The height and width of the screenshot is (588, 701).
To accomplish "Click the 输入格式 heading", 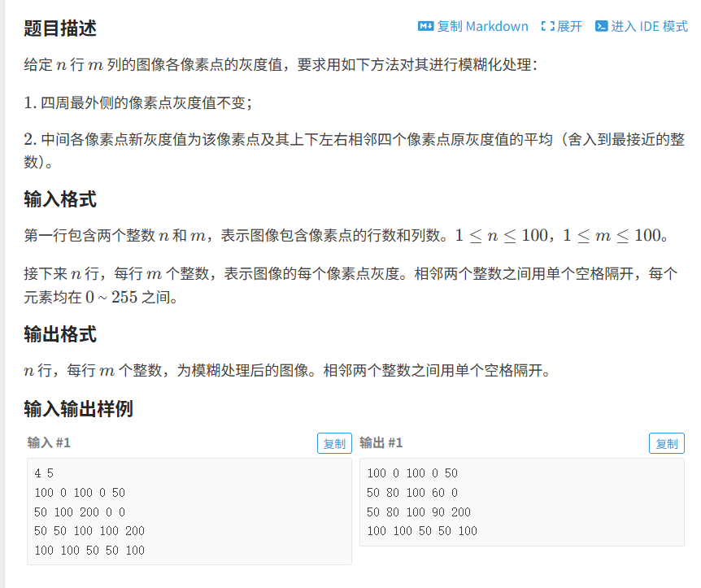I will 60,199.
